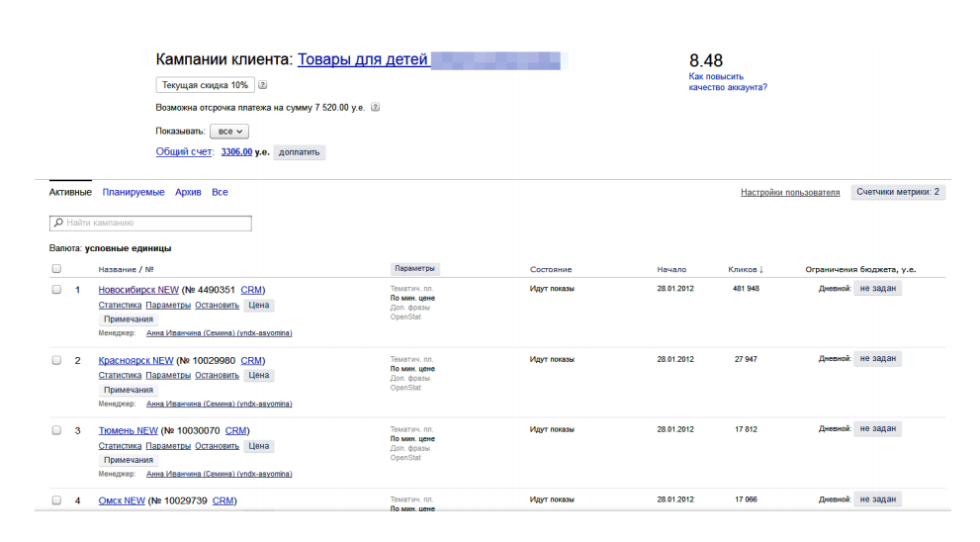This screenshot has height=542, width=980.
Task: Switch to Планируемые tab
Action: (x=134, y=192)
